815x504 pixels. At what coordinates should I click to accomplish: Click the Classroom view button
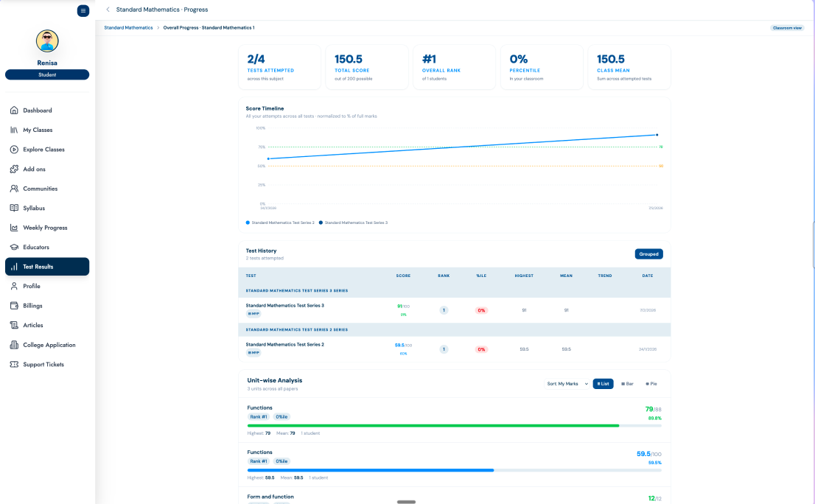point(786,28)
